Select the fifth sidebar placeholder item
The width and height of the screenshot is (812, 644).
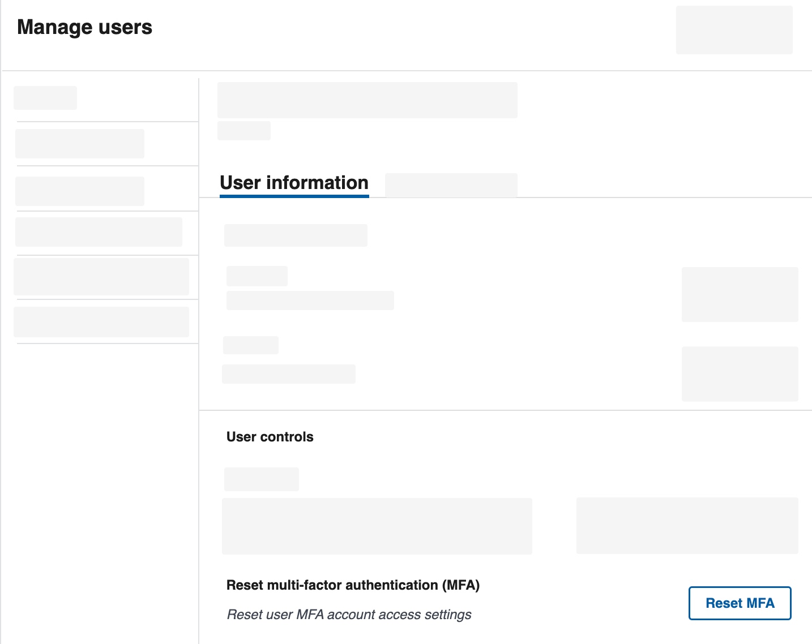tap(101, 277)
